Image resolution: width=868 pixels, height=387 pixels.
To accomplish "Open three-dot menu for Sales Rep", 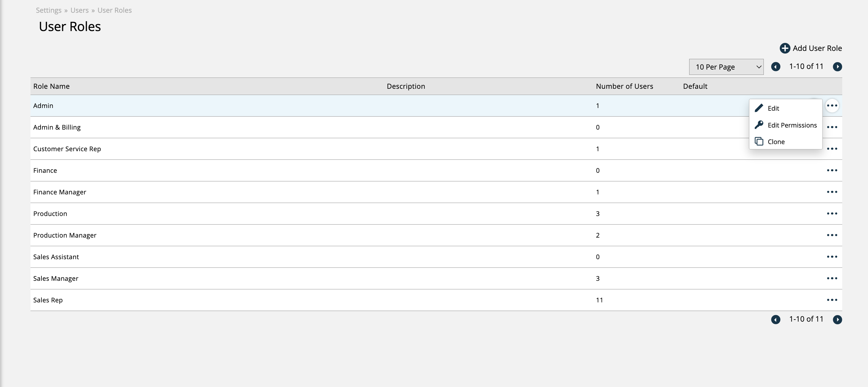I will pos(832,300).
